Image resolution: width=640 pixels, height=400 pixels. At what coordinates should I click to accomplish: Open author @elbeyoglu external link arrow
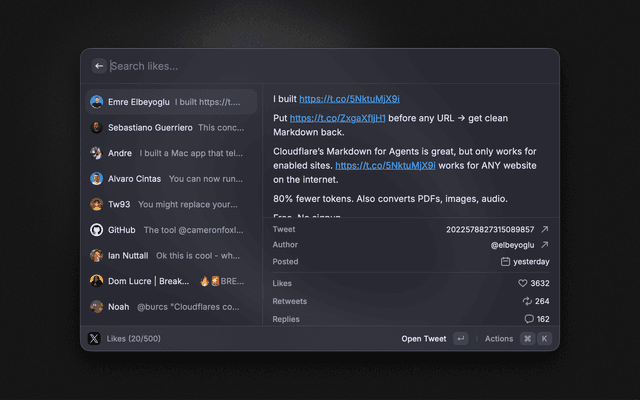(x=545, y=245)
